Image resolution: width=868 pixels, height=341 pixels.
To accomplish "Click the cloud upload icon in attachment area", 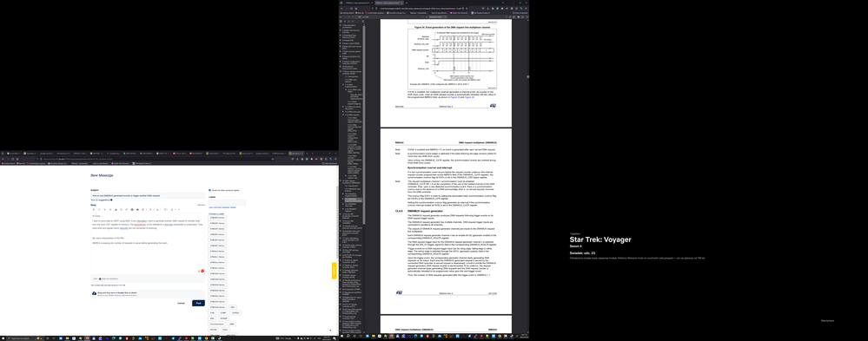I will pos(94,293).
